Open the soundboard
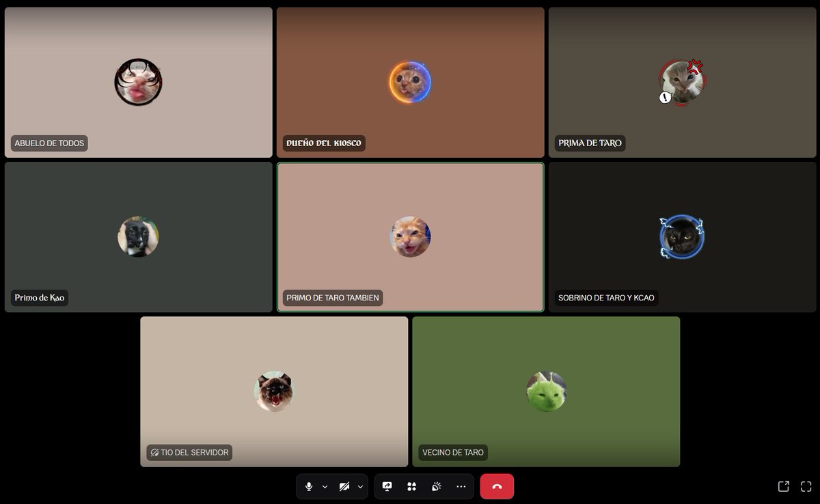 click(436, 486)
